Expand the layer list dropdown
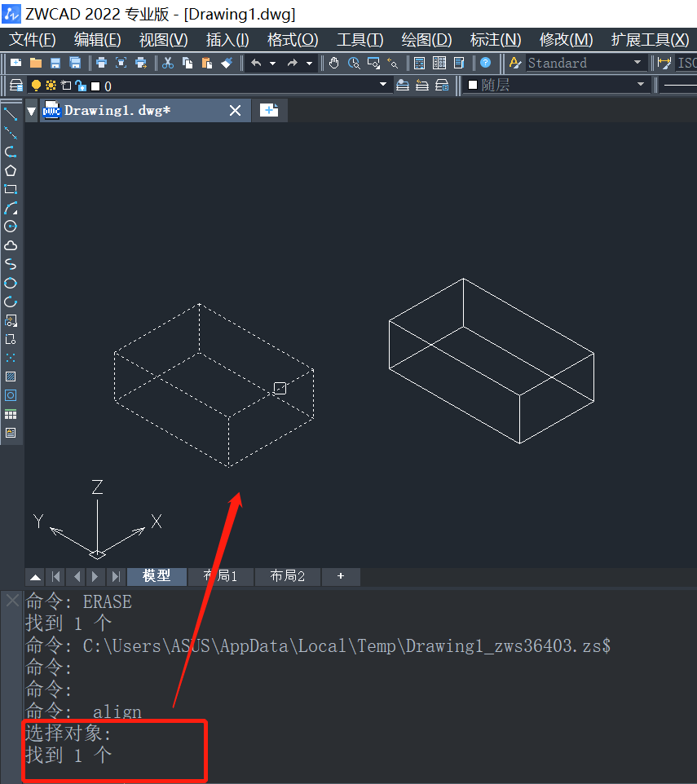 [383, 84]
